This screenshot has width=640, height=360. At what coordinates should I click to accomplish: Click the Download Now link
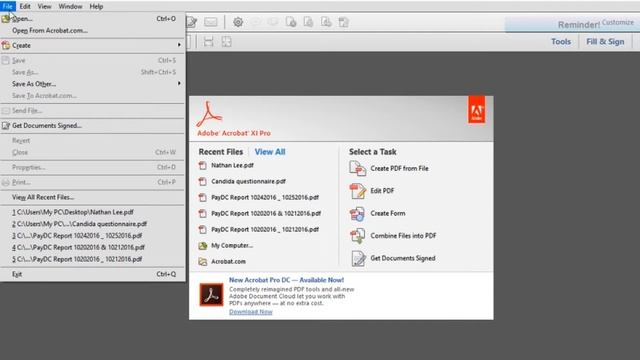click(x=251, y=312)
